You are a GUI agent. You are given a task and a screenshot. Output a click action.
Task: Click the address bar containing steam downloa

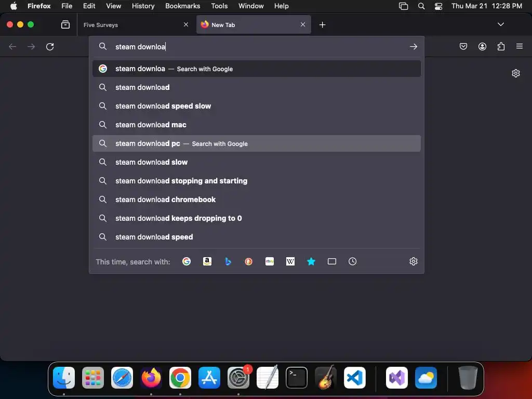point(258,46)
